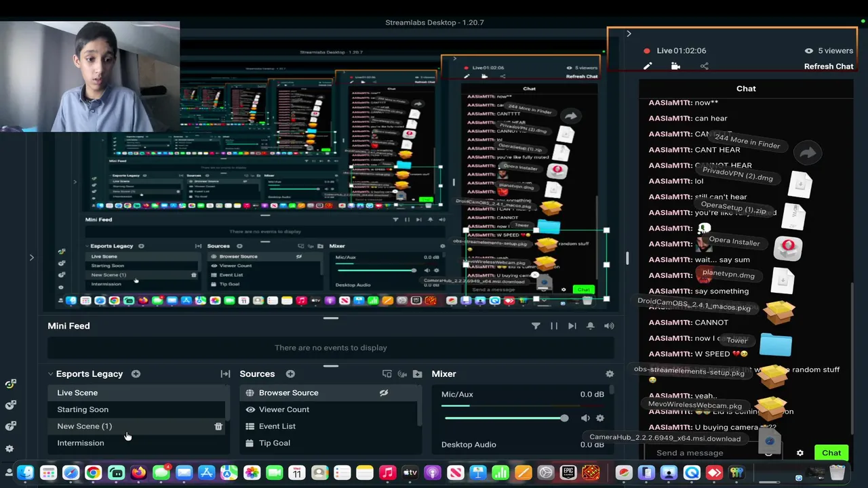Viewport: 868px width, 488px height.
Task: Select the Tip Goal source
Action: 330,443
